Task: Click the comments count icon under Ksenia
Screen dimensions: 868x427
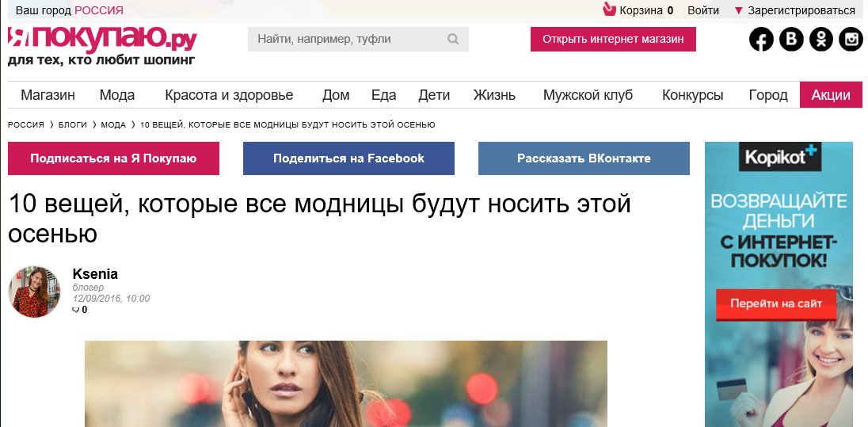Action: click(76, 310)
